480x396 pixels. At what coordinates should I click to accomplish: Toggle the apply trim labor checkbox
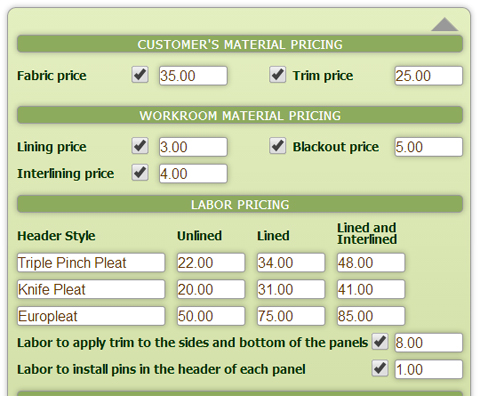(x=380, y=342)
